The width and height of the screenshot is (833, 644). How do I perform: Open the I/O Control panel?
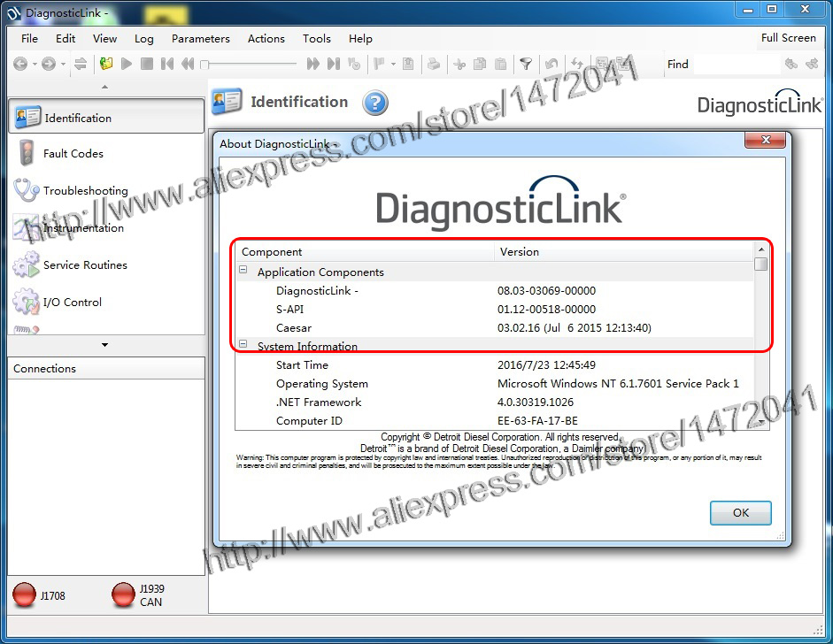pyautogui.click(x=73, y=303)
